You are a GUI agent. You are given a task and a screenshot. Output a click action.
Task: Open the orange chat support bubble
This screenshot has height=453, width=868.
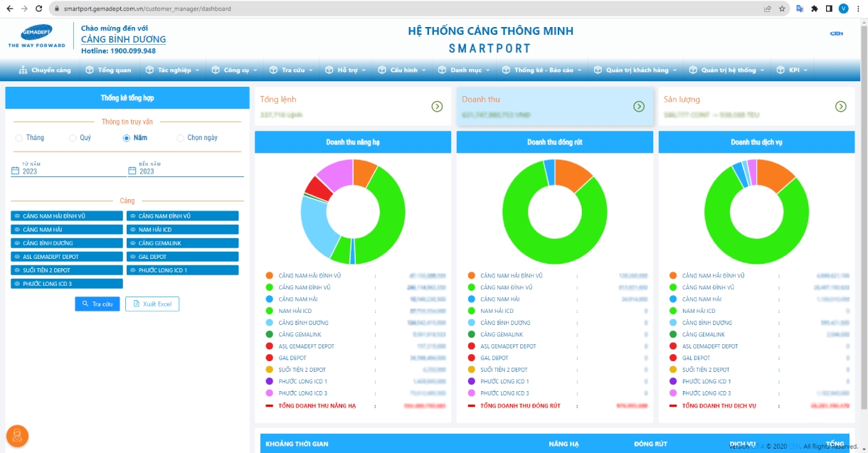point(17,436)
